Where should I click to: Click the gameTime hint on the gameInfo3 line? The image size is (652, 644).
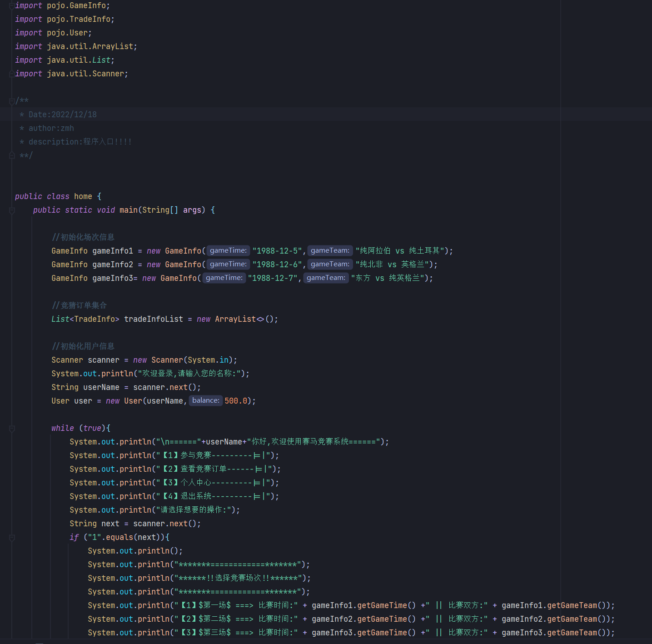224,278
